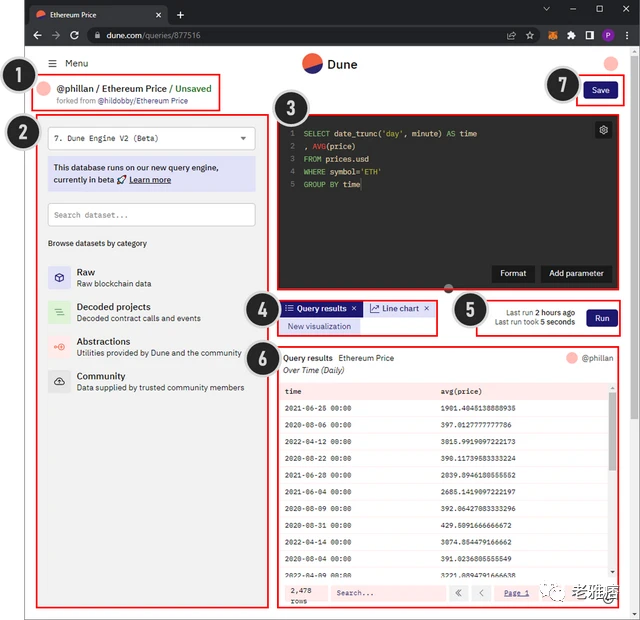Save the query

click(600, 90)
